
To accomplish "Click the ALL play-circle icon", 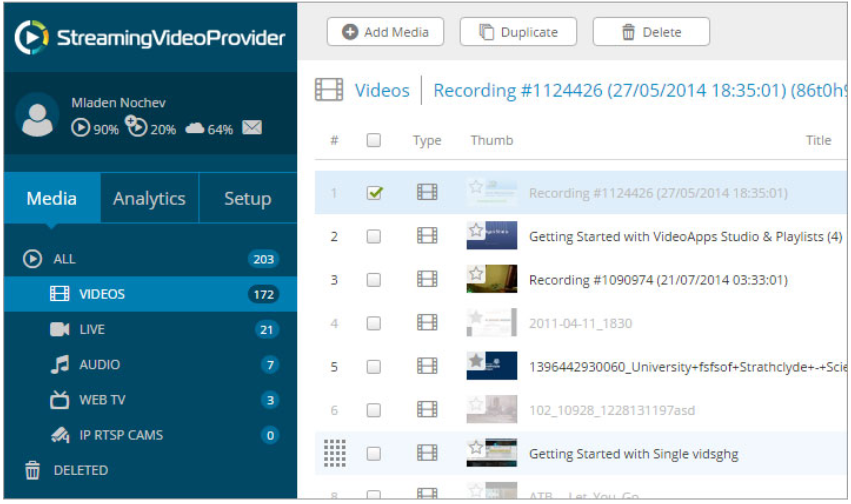I will click(x=33, y=259).
